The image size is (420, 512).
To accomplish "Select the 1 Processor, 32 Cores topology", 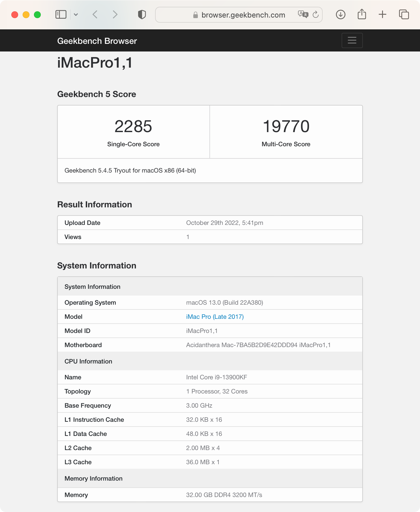I will (x=217, y=391).
